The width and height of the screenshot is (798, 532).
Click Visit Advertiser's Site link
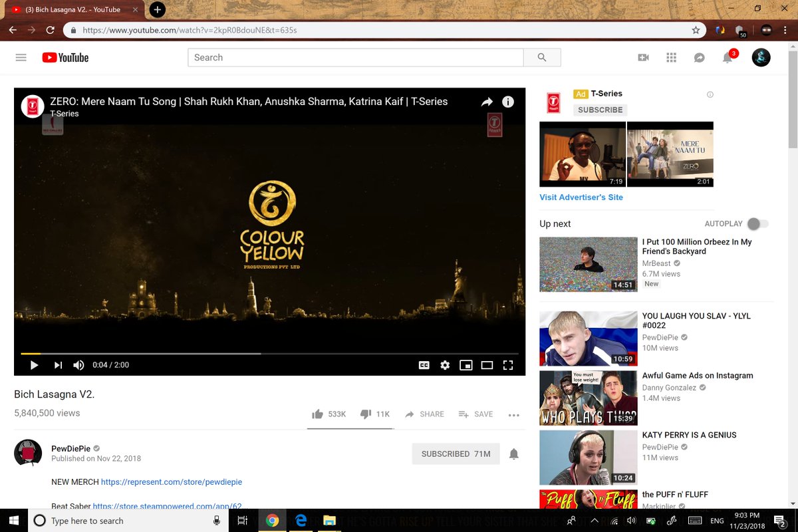[x=581, y=198]
